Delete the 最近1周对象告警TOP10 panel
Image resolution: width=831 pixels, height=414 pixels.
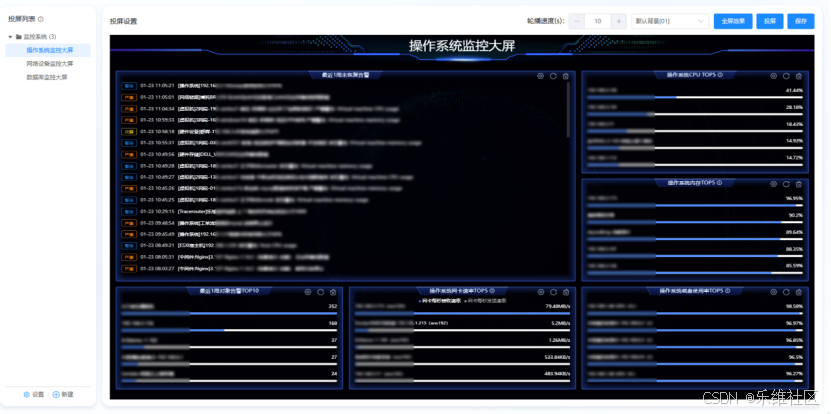point(333,292)
